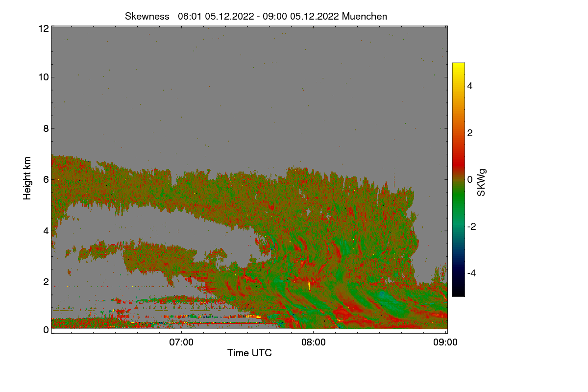Click the '09:00' time tick label
The width and height of the screenshot is (588, 392).
point(446,343)
